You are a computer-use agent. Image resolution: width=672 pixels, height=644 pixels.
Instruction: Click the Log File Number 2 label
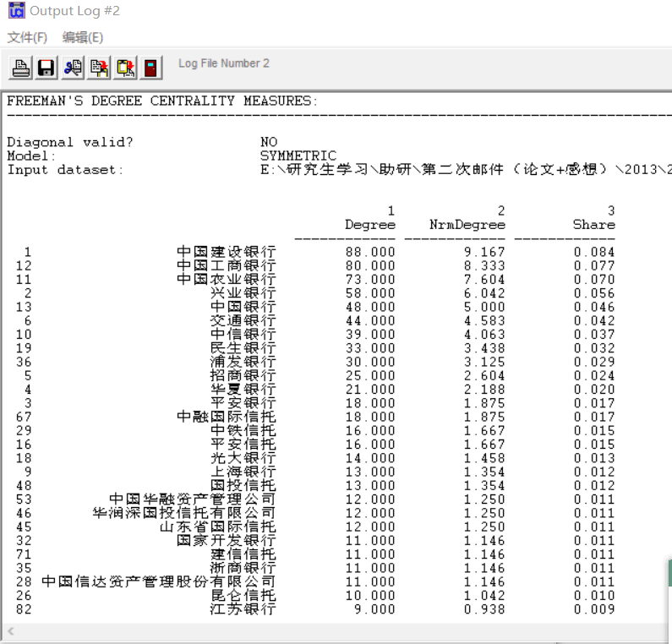tap(224, 63)
